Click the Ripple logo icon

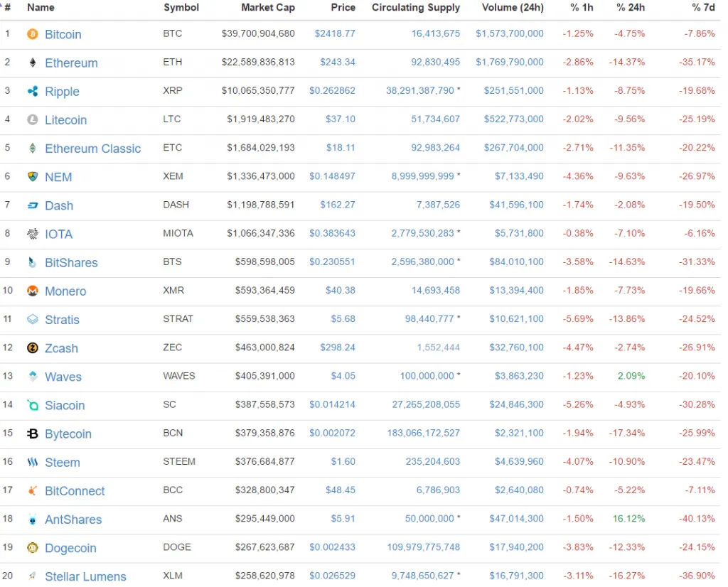(x=33, y=91)
